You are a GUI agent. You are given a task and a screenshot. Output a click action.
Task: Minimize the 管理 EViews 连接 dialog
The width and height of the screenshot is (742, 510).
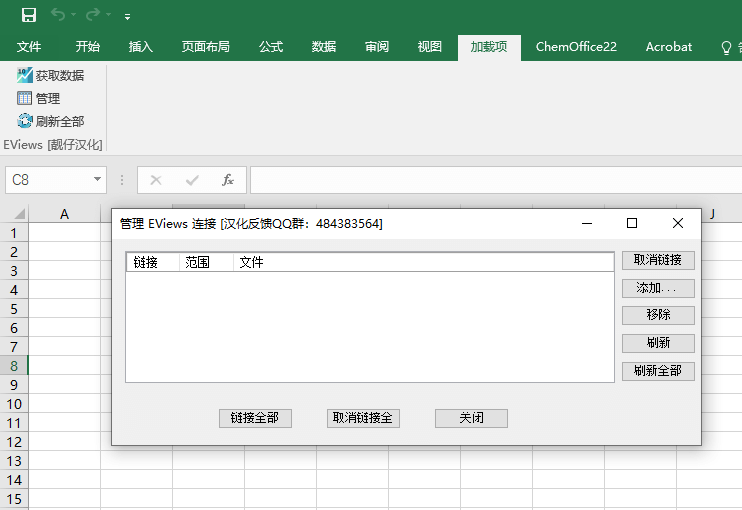point(587,223)
